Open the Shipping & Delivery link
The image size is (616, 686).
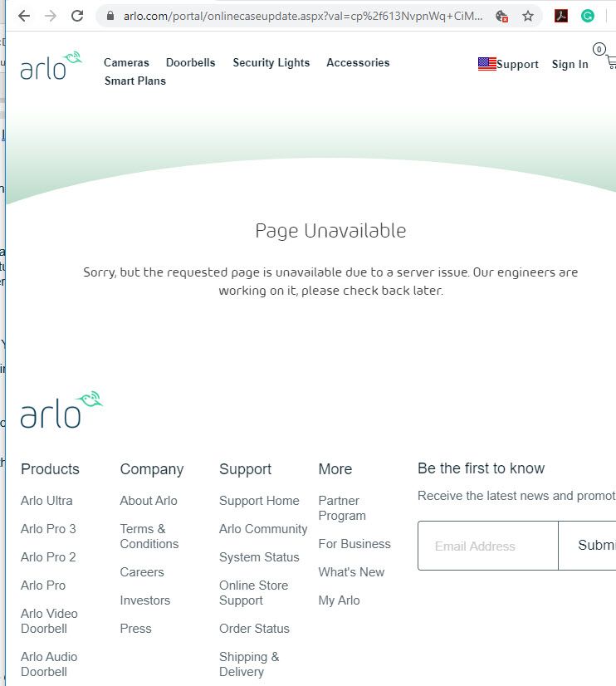249,664
